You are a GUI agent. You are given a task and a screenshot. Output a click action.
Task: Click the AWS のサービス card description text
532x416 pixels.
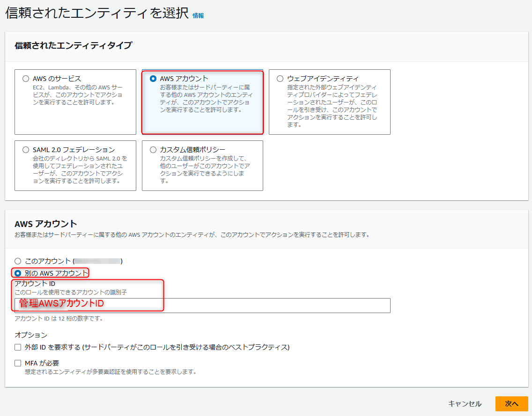[78, 95]
